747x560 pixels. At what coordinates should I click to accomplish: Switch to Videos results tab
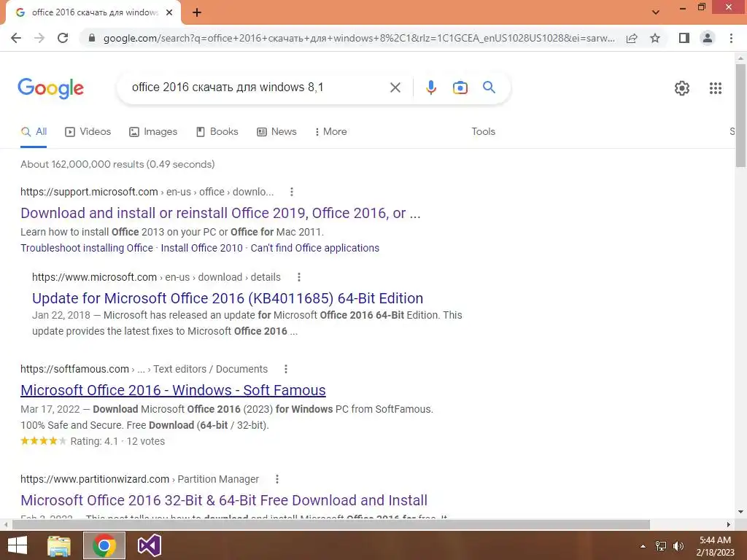coord(88,132)
